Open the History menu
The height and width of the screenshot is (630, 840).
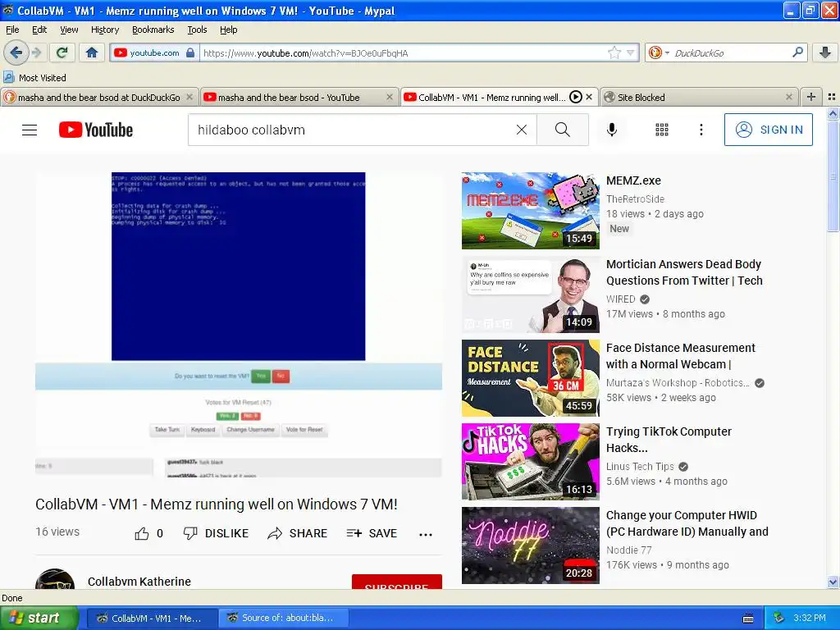point(105,30)
